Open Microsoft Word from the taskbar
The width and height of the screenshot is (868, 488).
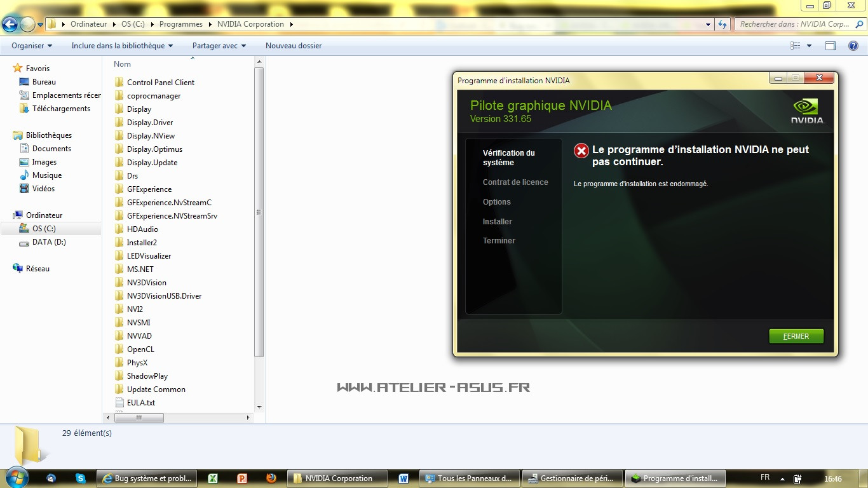tap(403, 477)
